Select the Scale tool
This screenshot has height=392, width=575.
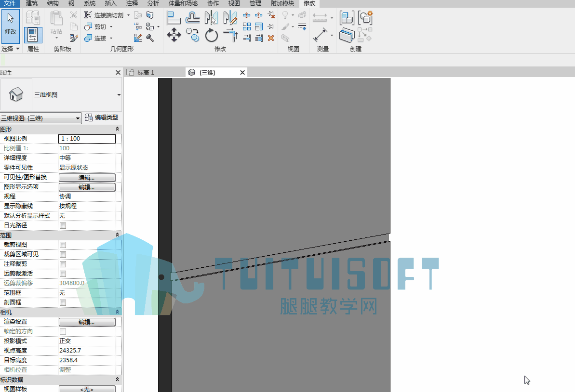(258, 26)
